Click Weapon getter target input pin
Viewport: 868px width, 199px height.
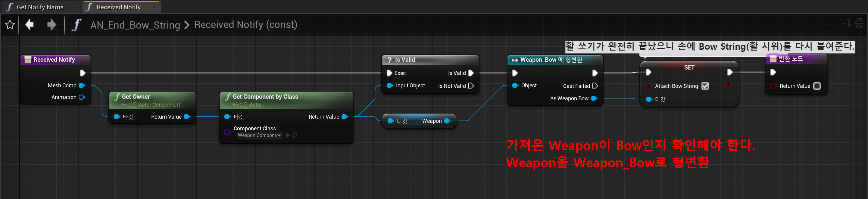point(390,121)
